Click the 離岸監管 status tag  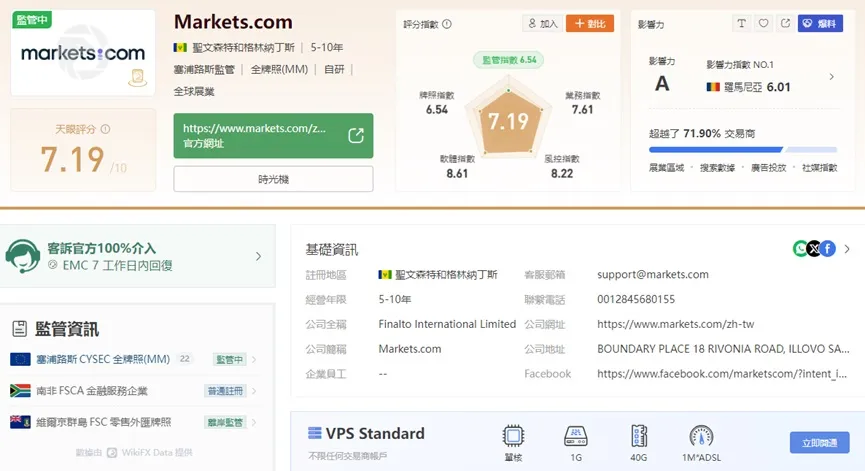pos(225,422)
